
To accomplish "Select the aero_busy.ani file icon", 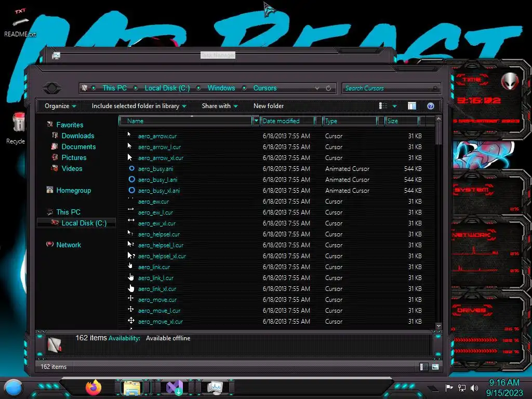I will coord(131,168).
